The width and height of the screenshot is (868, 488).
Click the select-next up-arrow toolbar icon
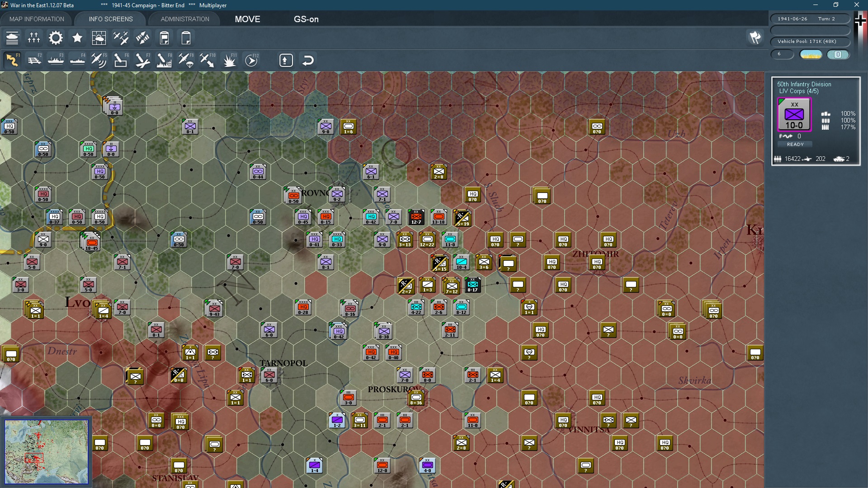click(x=286, y=60)
